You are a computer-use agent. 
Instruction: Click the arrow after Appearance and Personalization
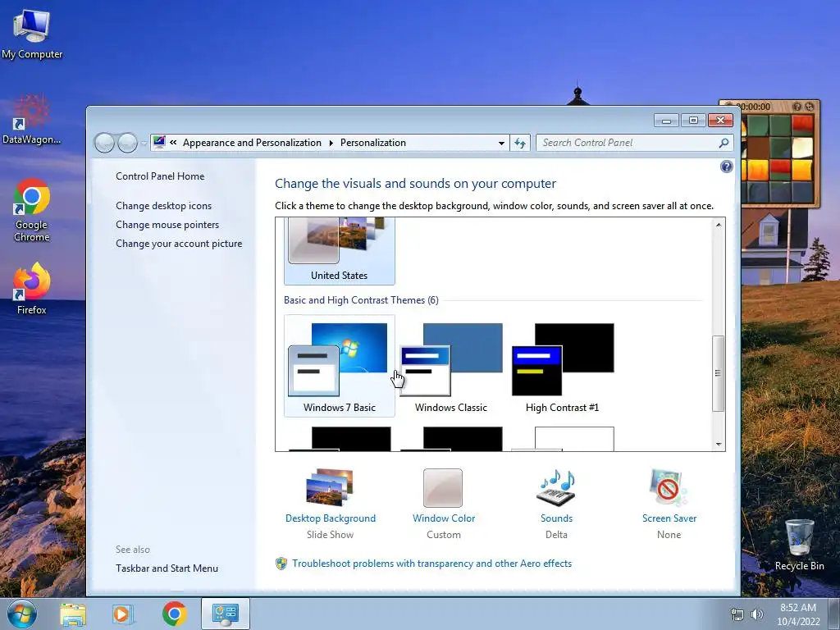coord(331,143)
